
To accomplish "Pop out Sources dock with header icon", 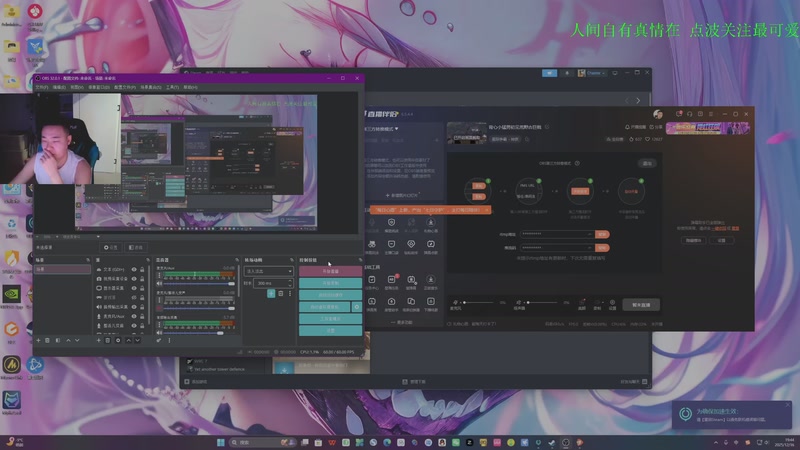I will [148, 260].
